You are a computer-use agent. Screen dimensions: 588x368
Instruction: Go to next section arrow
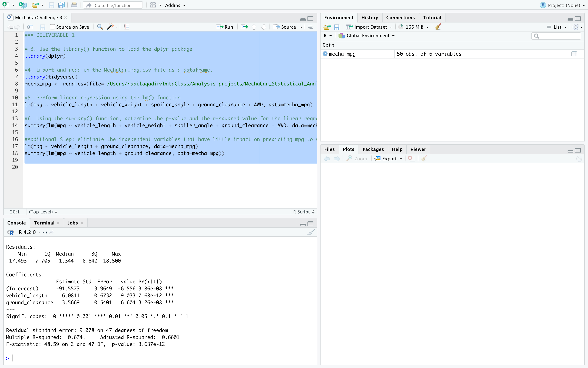point(264,27)
